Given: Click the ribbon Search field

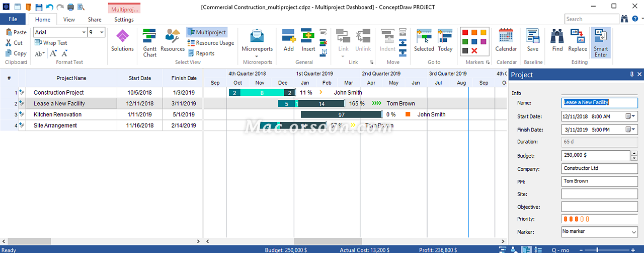Looking at the screenshot, I should (591, 19).
